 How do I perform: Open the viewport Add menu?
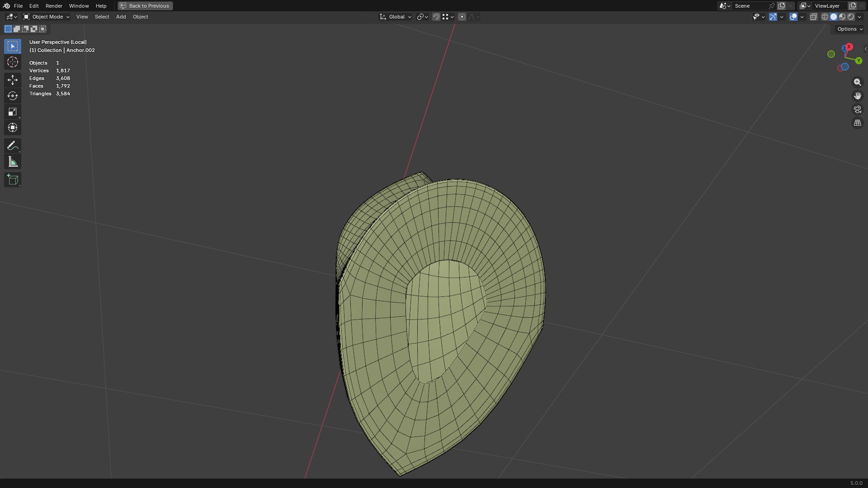click(121, 17)
